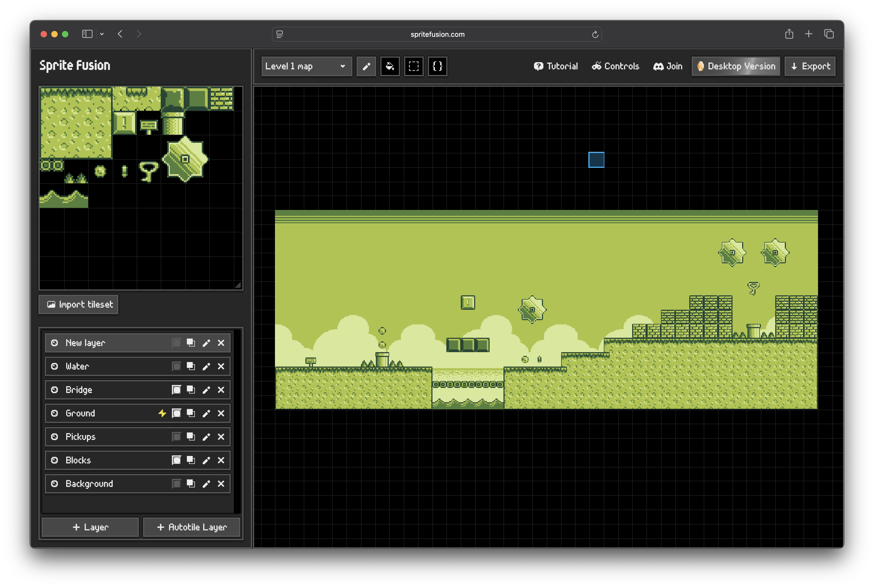Toggle collider on the Water layer

coord(176,366)
